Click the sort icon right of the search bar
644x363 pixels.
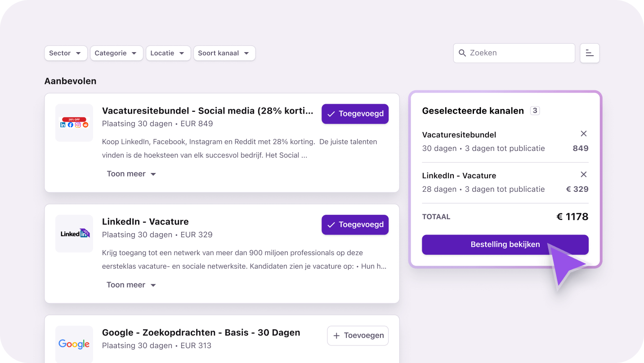point(589,53)
